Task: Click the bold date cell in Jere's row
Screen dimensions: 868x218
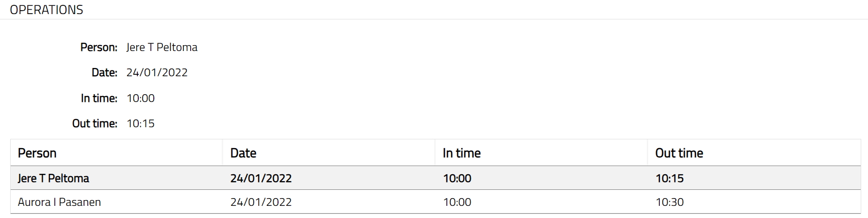Action: (x=261, y=179)
